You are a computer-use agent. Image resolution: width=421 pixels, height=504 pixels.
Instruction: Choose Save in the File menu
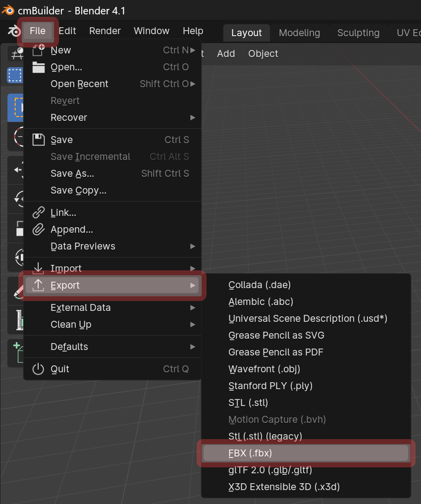(113, 140)
